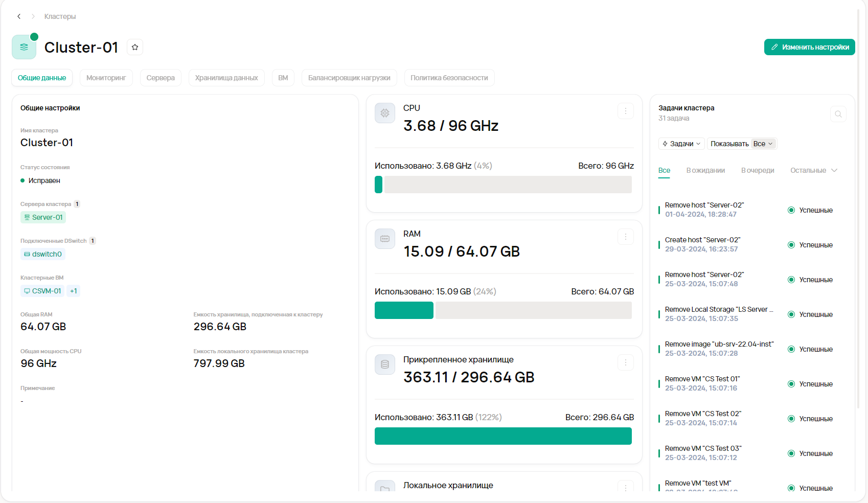
Task: Click the favorite star icon next to Cluster-01
Action: click(135, 47)
